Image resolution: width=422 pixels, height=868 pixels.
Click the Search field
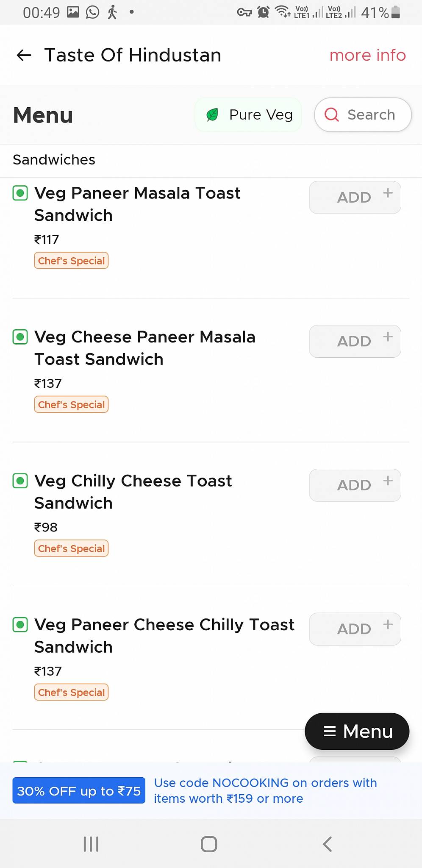363,115
